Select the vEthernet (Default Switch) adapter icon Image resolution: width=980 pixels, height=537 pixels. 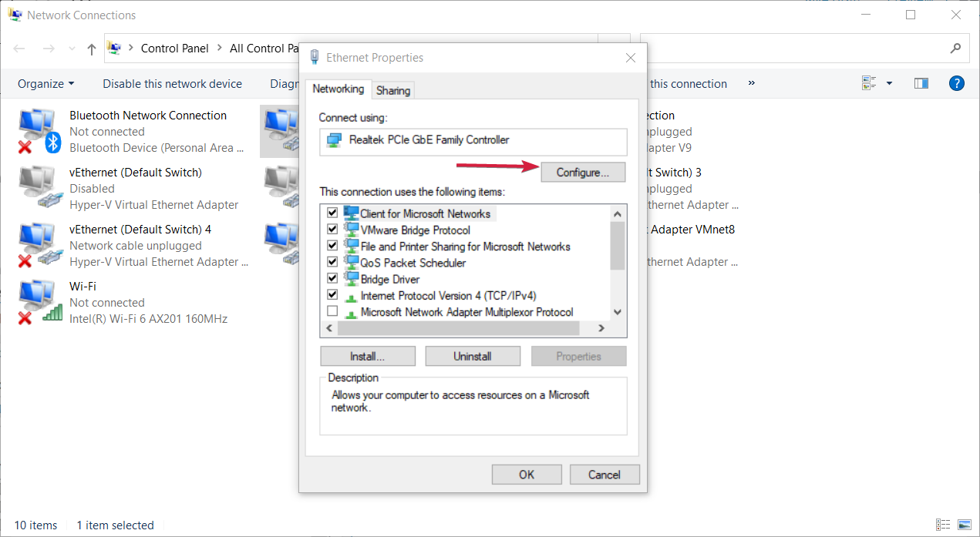coord(39,188)
